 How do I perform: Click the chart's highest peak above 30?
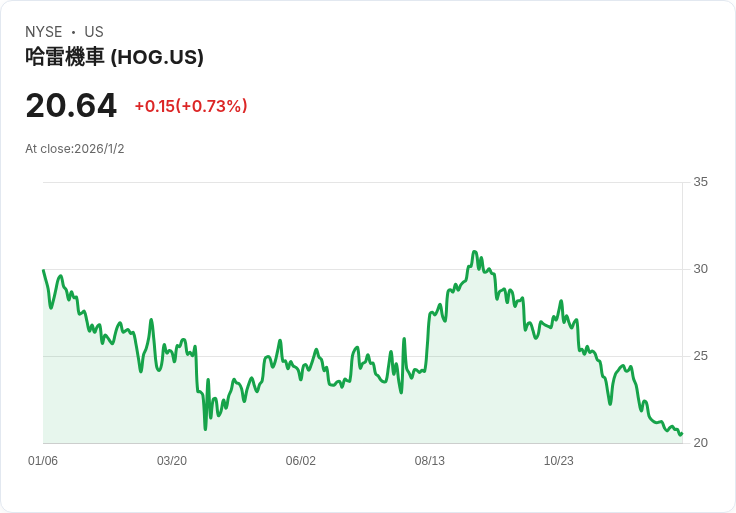pyautogui.click(x=475, y=252)
